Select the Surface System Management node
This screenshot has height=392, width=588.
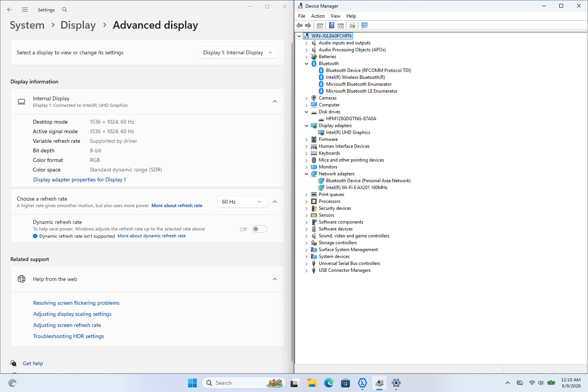click(x=348, y=250)
